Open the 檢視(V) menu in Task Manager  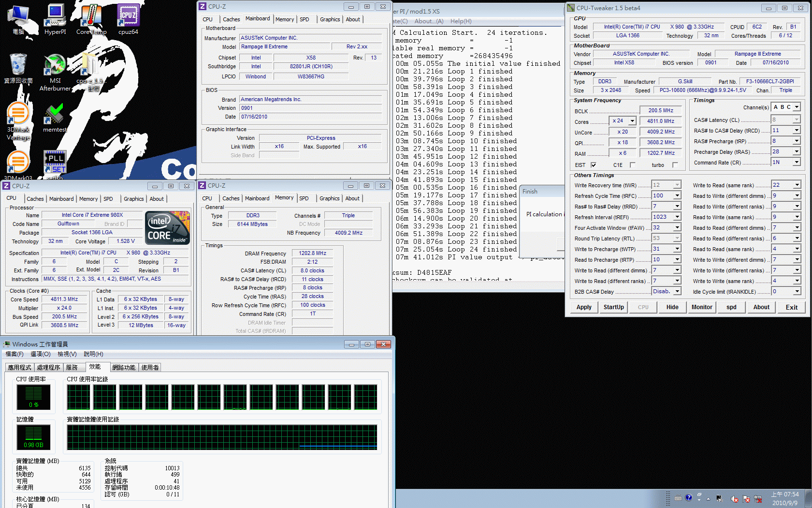(x=67, y=354)
